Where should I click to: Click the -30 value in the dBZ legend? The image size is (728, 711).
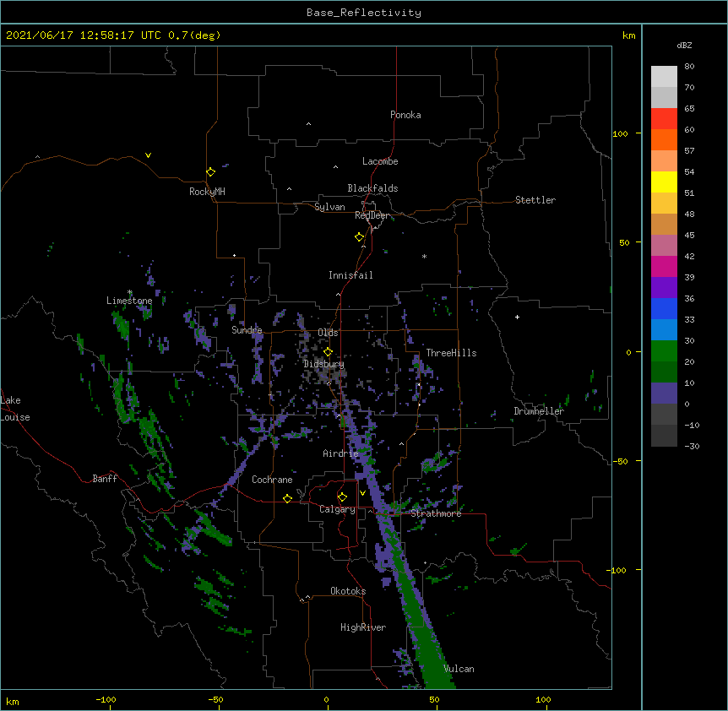click(x=692, y=446)
